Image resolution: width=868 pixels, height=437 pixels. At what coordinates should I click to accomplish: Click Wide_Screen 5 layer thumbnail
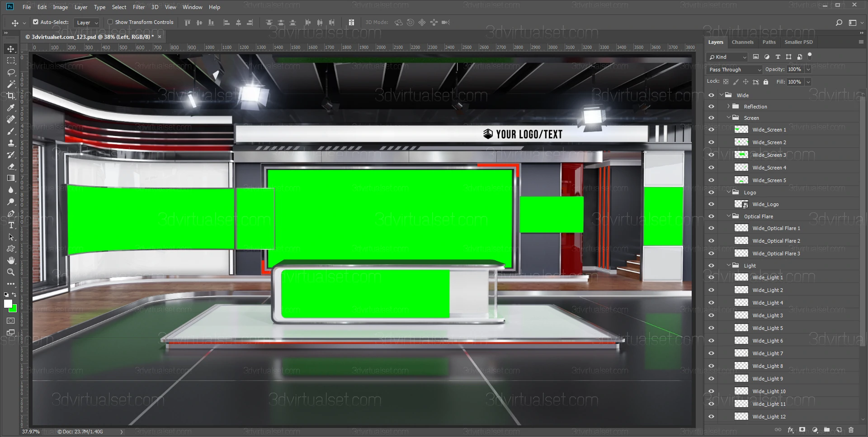coord(741,180)
